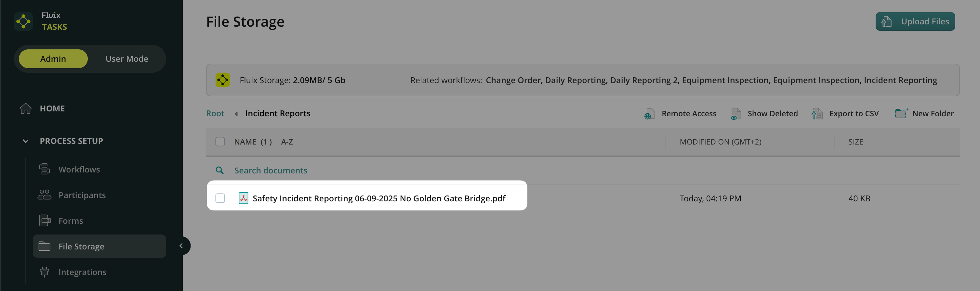The image size is (980, 291).
Task: Click the Remote Access globe icon
Action: [649, 114]
